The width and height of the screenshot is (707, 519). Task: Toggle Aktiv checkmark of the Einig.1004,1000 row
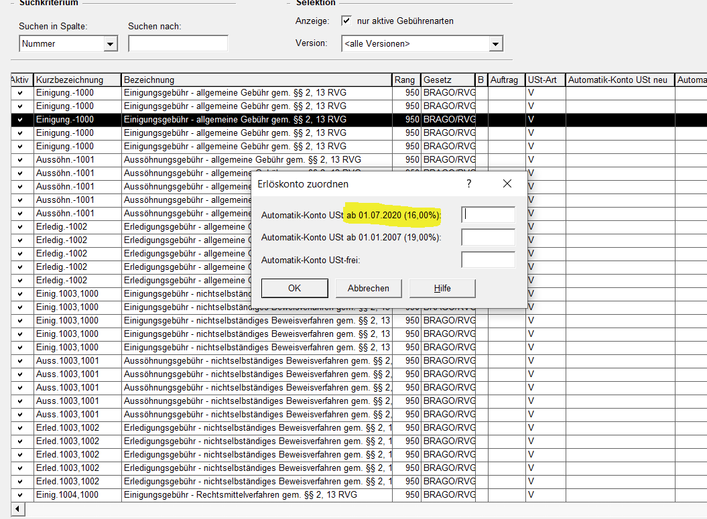20,495
